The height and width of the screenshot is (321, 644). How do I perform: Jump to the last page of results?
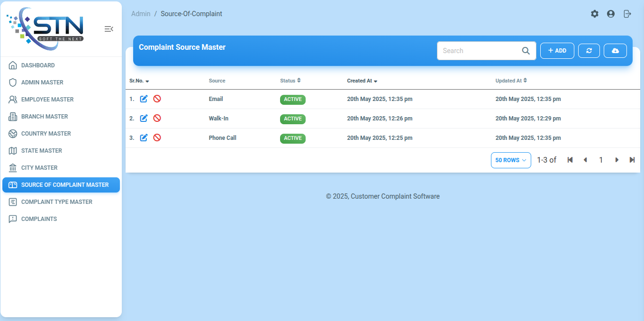632,160
